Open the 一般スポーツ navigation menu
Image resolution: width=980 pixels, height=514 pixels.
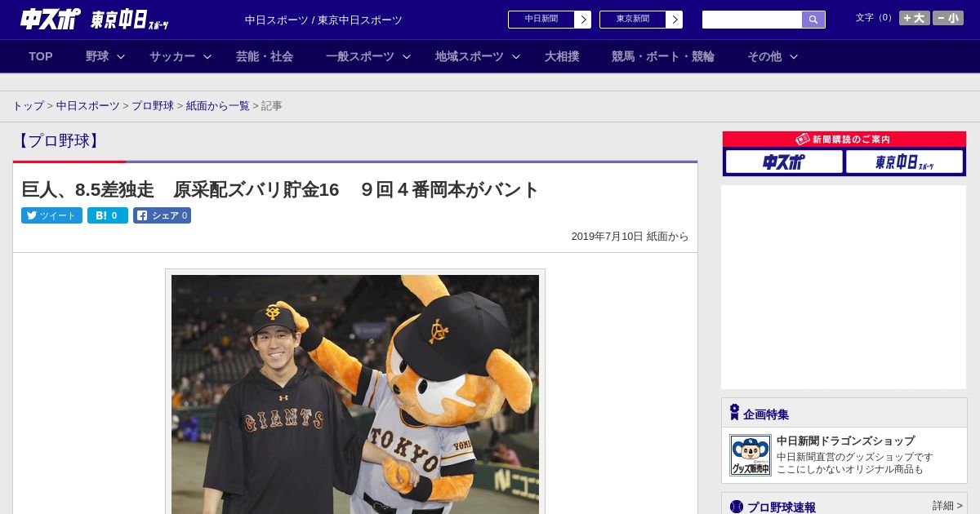click(x=360, y=56)
